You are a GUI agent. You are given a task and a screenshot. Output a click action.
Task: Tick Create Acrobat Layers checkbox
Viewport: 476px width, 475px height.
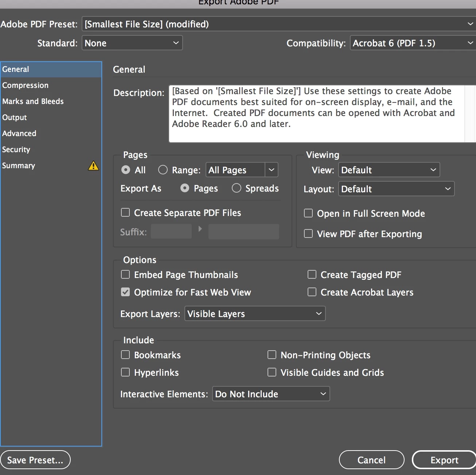[x=312, y=292]
